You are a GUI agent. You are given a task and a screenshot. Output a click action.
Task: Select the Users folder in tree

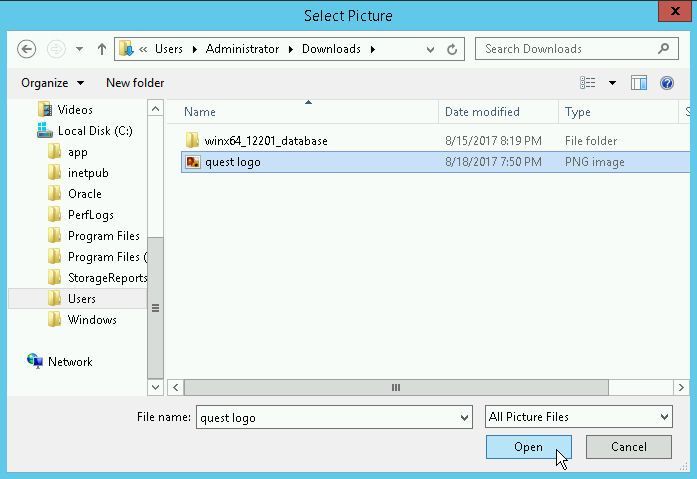pyautogui.click(x=82, y=299)
